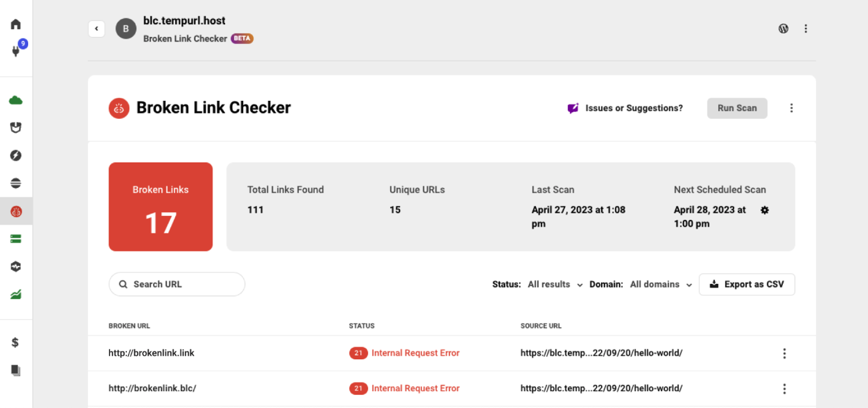
Task: Open row actions menu for brokenlink.link
Action: click(784, 353)
